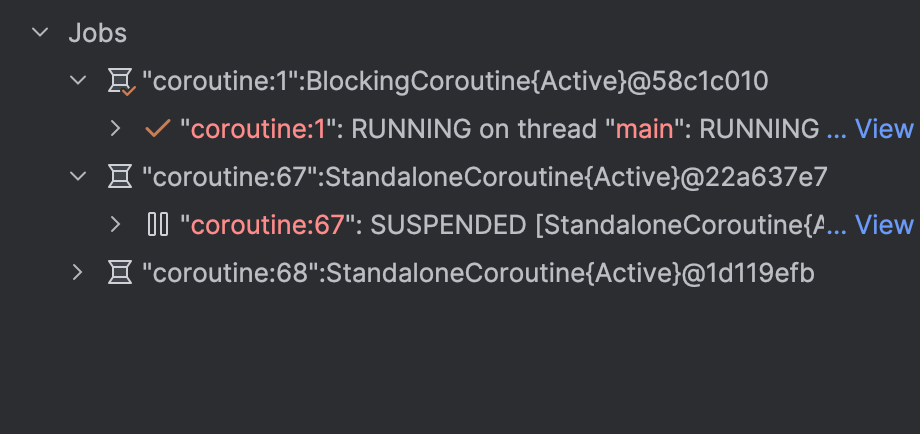
Task: Click the BlockingCoroutine job icon
Action: [120, 82]
